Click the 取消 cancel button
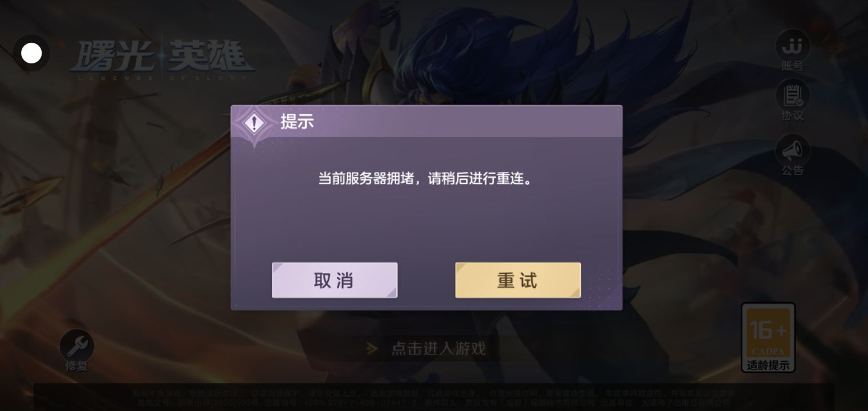868x411 pixels. tap(335, 280)
